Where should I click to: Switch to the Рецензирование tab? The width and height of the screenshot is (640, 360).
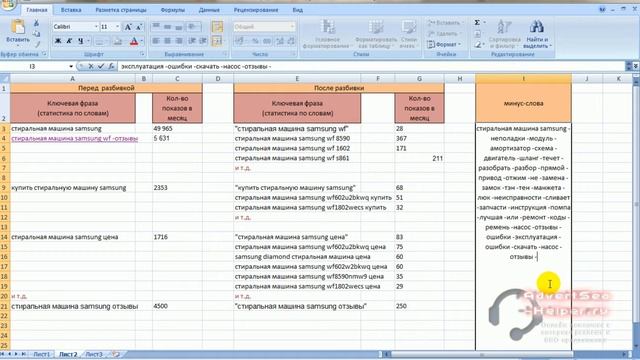coord(256,10)
